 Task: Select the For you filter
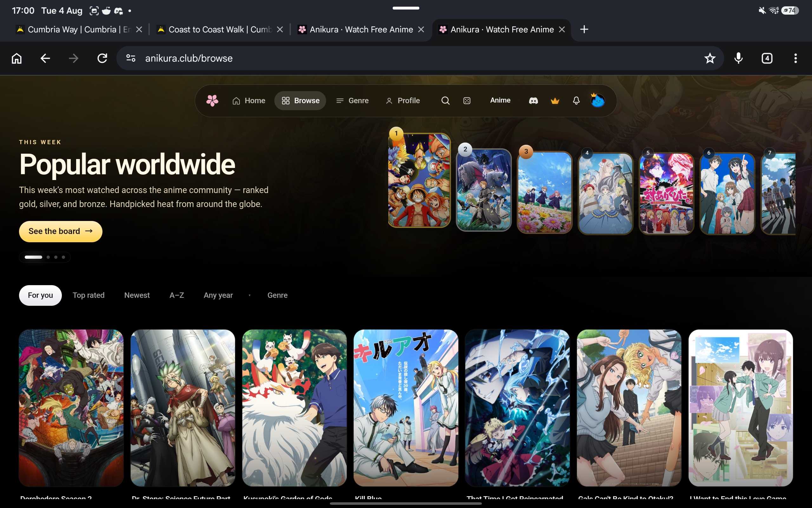coord(40,295)
